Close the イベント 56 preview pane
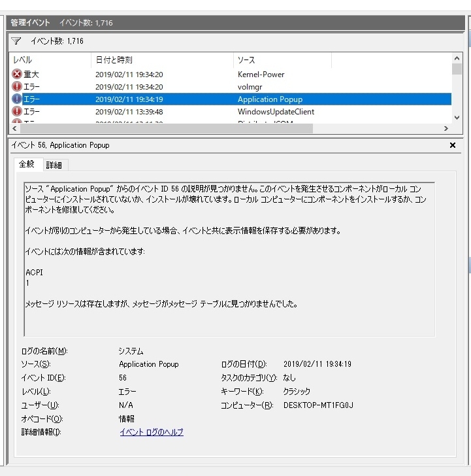 pyautogui.click(x=453, y=146)
